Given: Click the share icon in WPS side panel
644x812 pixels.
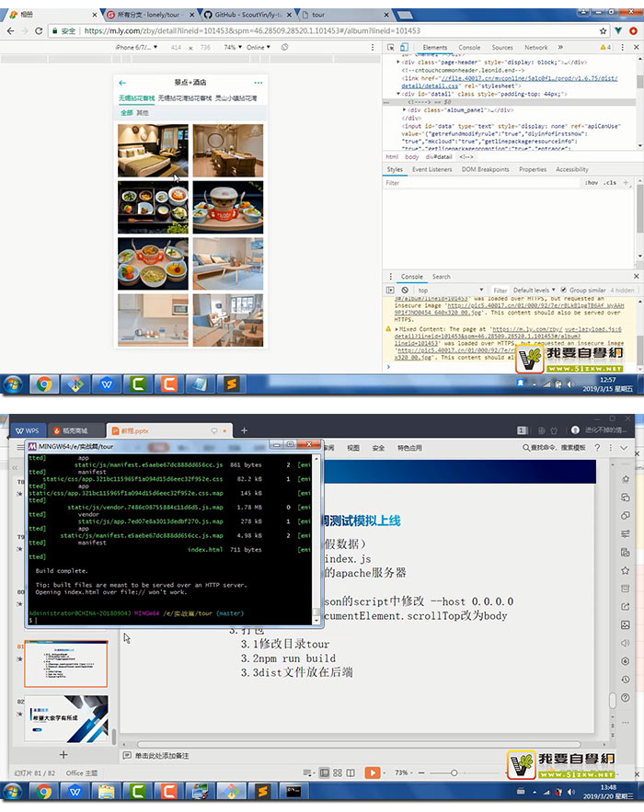Looking at the screenshot, I should click(x=626, y=606).
